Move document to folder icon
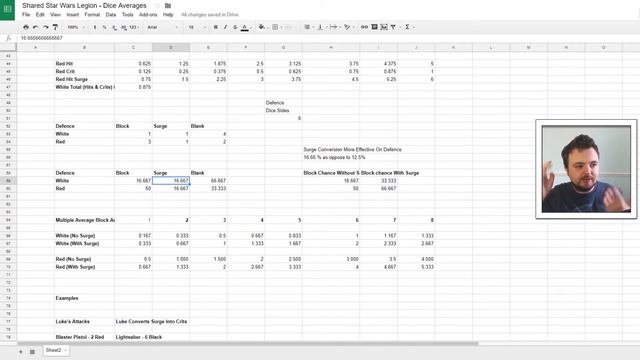640x360 pixels. click(x=168, y=6)
